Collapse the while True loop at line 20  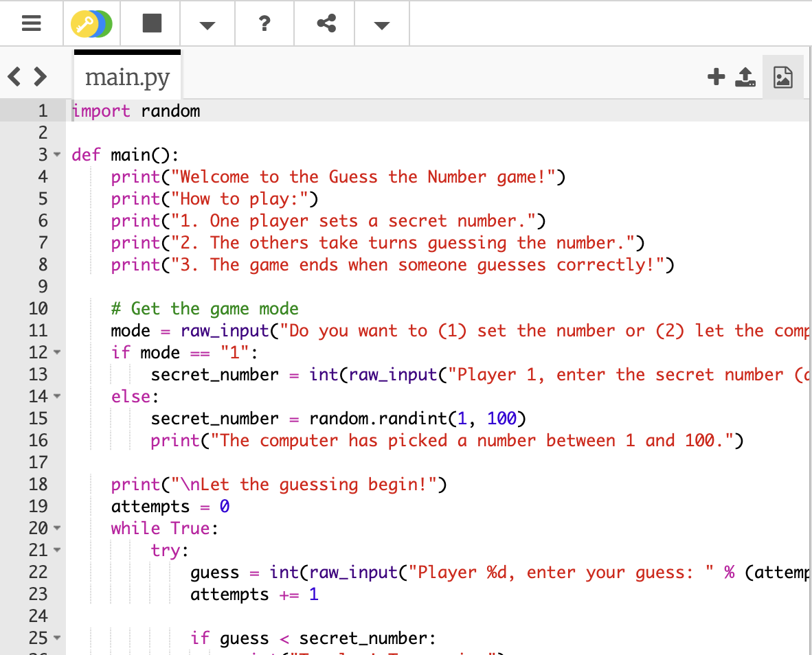tap(57, 529)
